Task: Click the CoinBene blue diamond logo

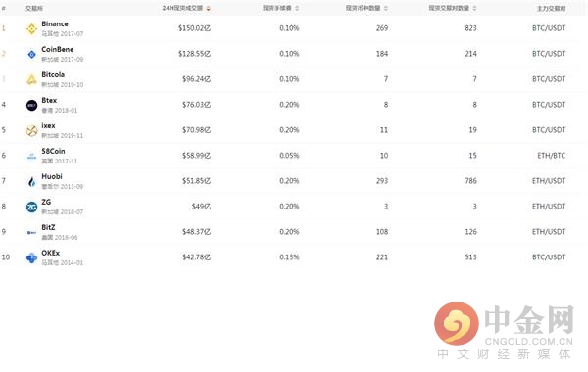Action: [x=31, y=54]
